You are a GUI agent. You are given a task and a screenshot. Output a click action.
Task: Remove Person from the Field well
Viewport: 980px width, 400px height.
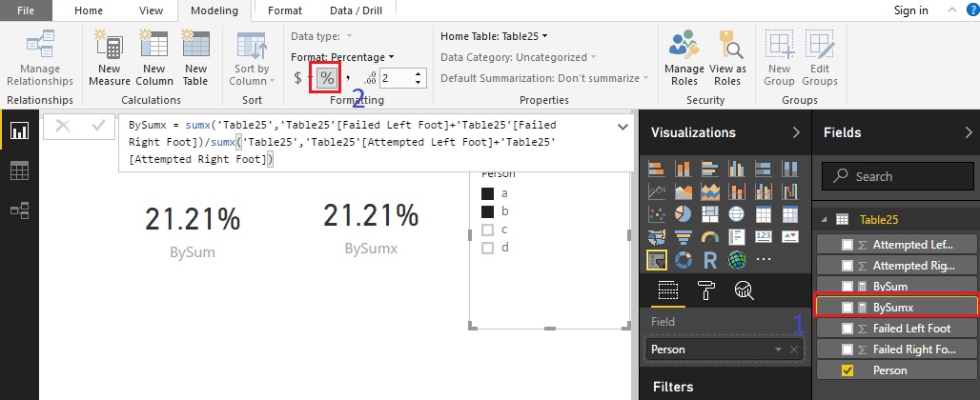[x=794, y=350]
